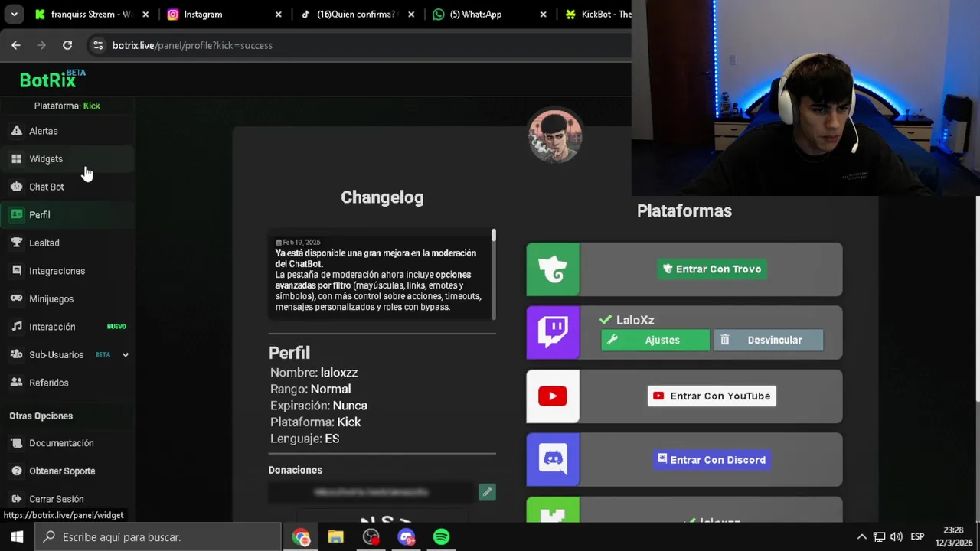Open Twitch Ajustes button

click(x=655, y=341)
